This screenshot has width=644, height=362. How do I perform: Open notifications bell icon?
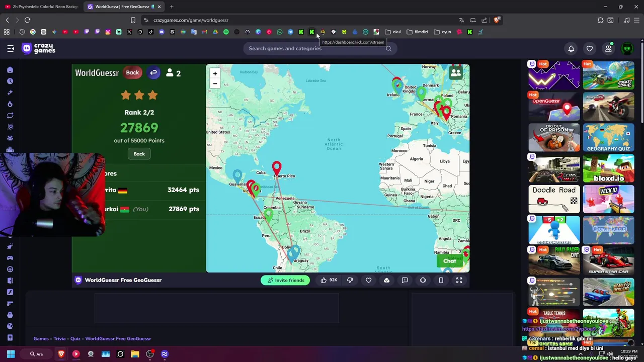tap(571, 49)
